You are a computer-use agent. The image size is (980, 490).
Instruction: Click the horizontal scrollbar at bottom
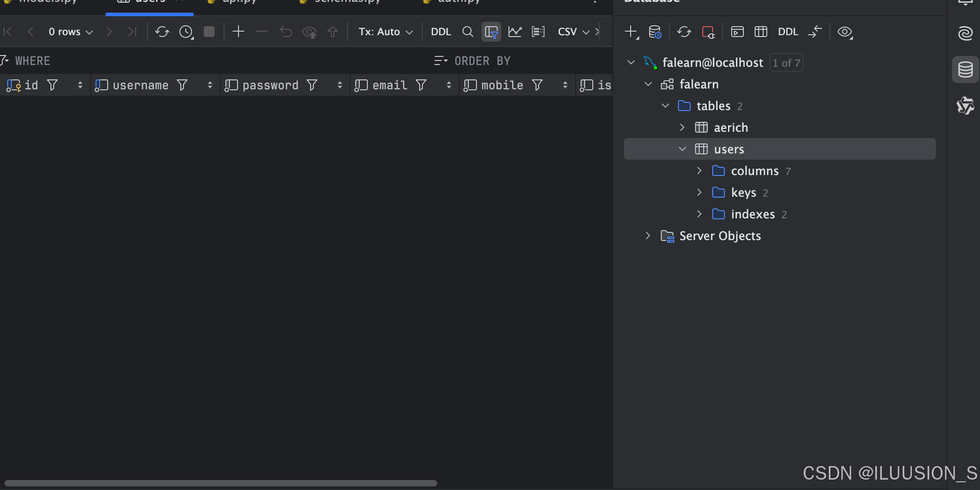pyautogui.click(x=221, y=483)
